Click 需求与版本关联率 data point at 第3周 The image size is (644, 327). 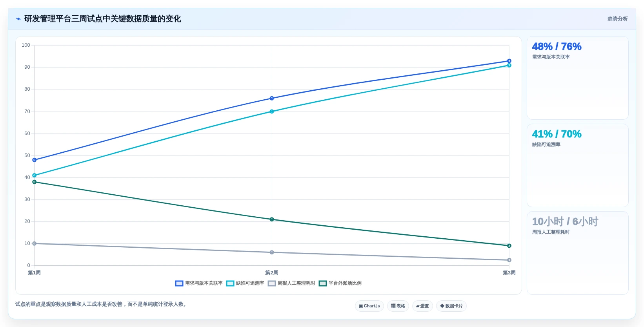[509, 61]
